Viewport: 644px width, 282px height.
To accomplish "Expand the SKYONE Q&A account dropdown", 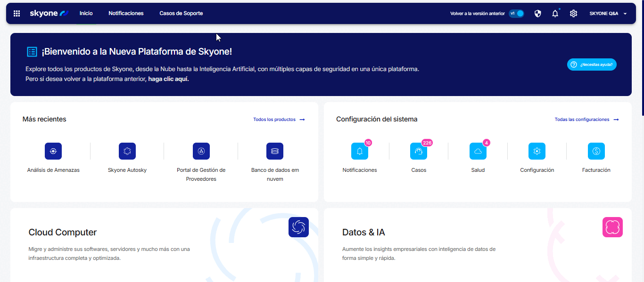I will 608,14.
